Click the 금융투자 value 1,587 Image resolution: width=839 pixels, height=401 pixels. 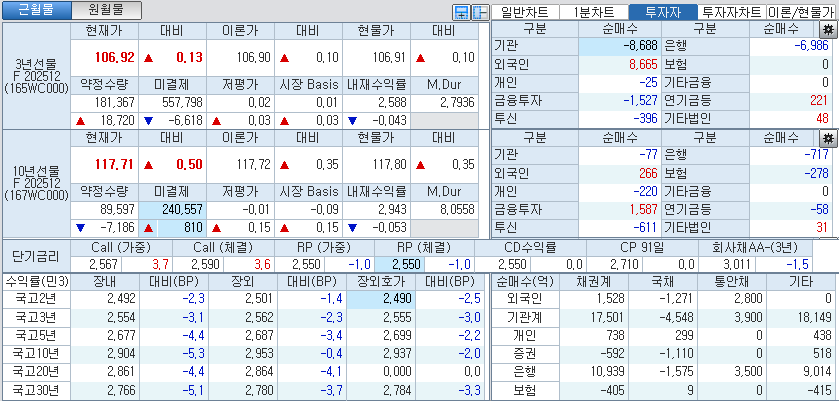644,209
